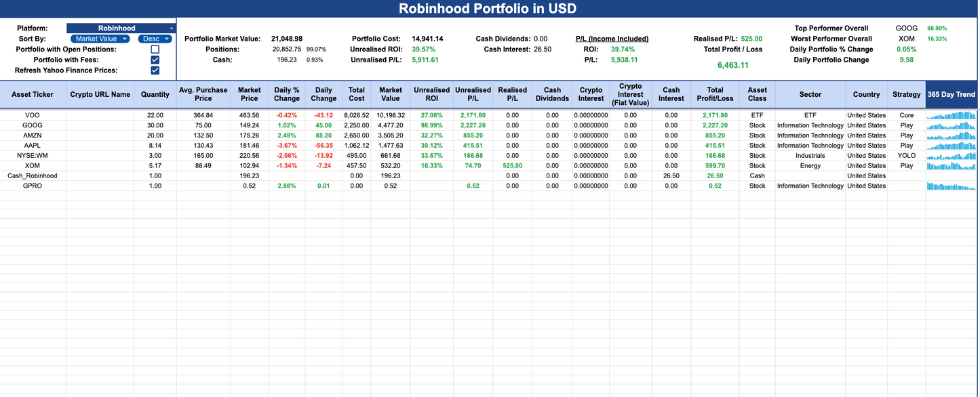
Task: Select the Asset Ticker column header
Action: tap(33, 94)
